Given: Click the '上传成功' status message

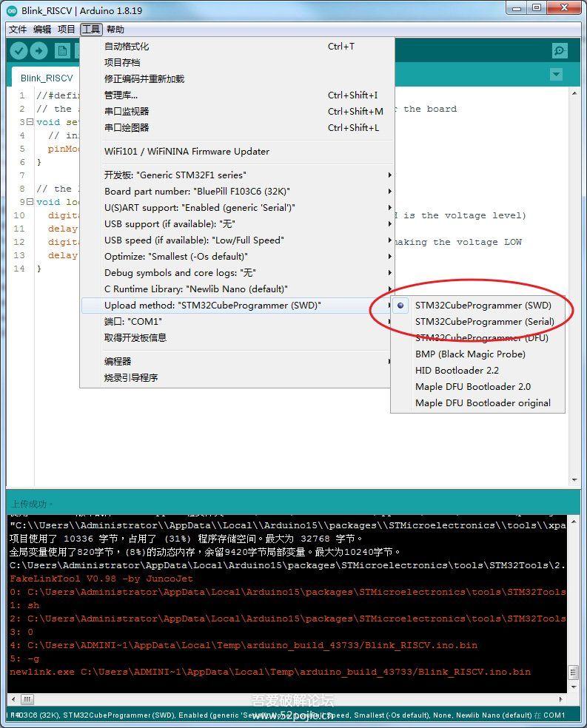Looking at the screenshot, I should pos(31,504).
